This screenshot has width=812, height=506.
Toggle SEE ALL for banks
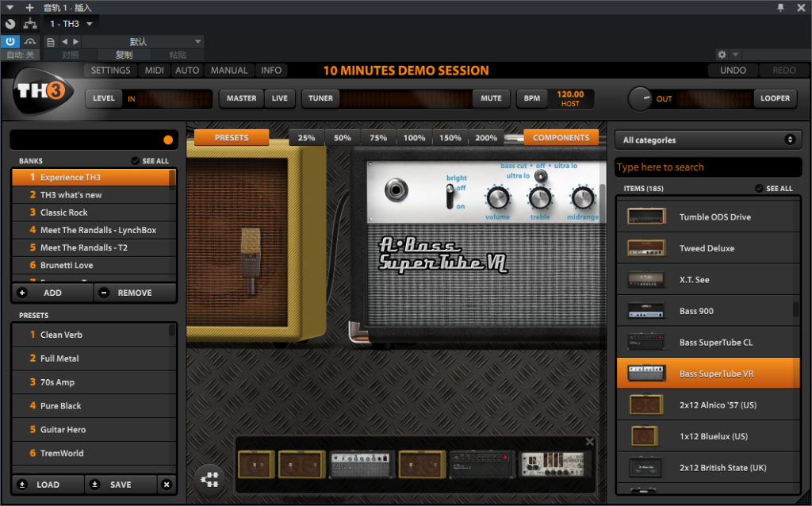[150, 161]
